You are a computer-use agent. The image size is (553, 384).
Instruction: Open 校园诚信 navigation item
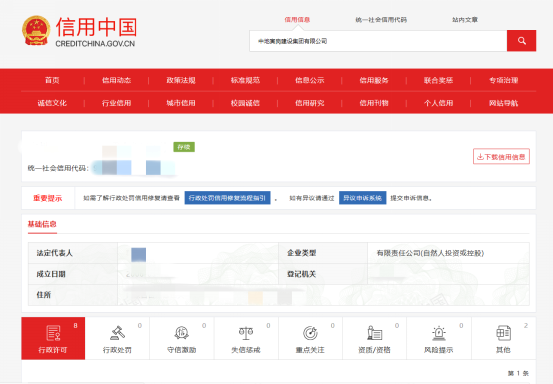click(245, 103)
